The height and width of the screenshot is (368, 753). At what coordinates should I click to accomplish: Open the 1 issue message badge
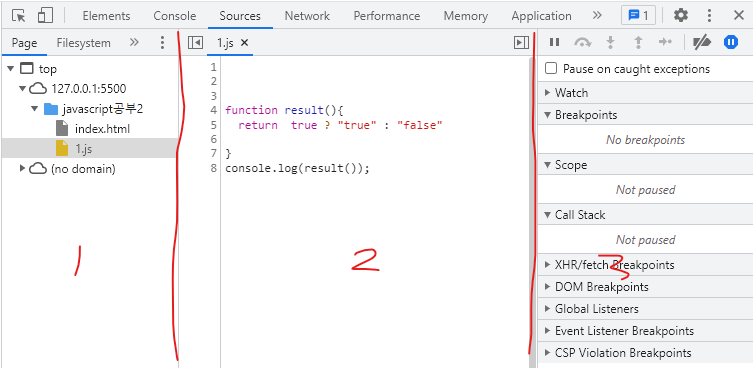pos(638,16)
